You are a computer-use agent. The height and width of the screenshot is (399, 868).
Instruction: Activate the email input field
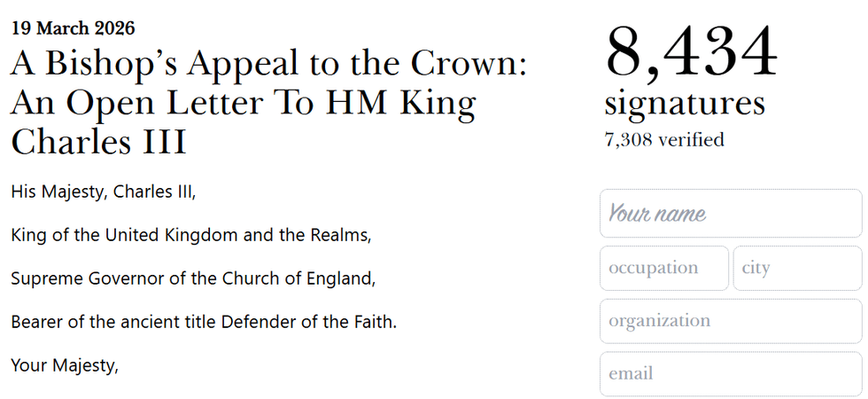[x=730, y=373]
